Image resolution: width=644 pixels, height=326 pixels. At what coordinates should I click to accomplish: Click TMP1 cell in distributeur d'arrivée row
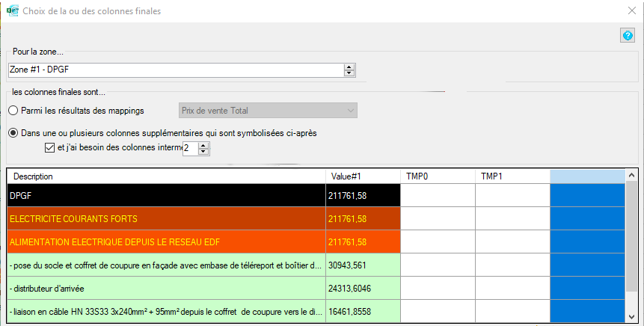(512, 288)
